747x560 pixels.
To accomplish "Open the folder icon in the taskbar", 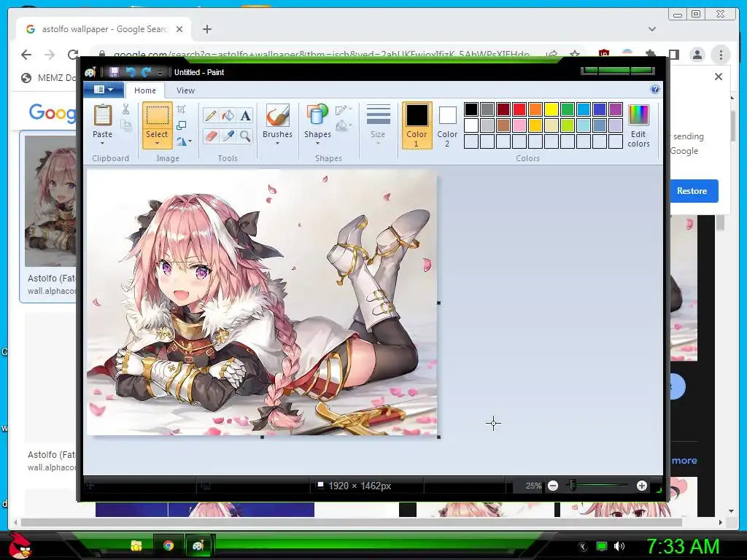I will (x=136, y=545).
